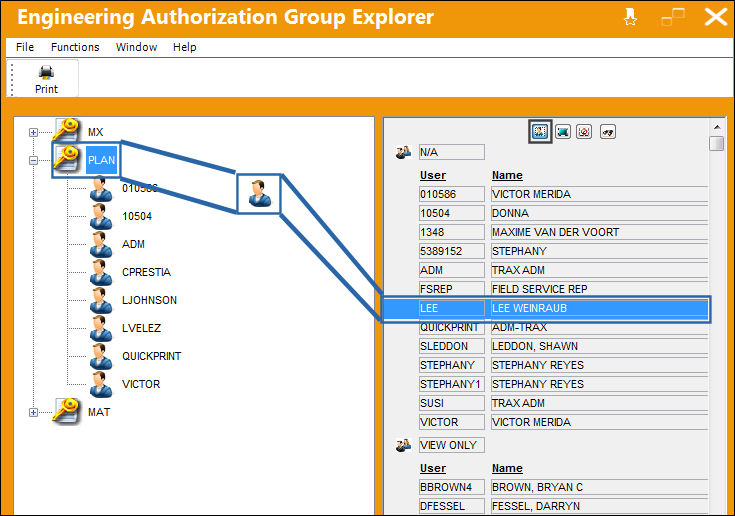The image size is (735, 516).
Task: Click the User column header under N/A
Action: 433,175
